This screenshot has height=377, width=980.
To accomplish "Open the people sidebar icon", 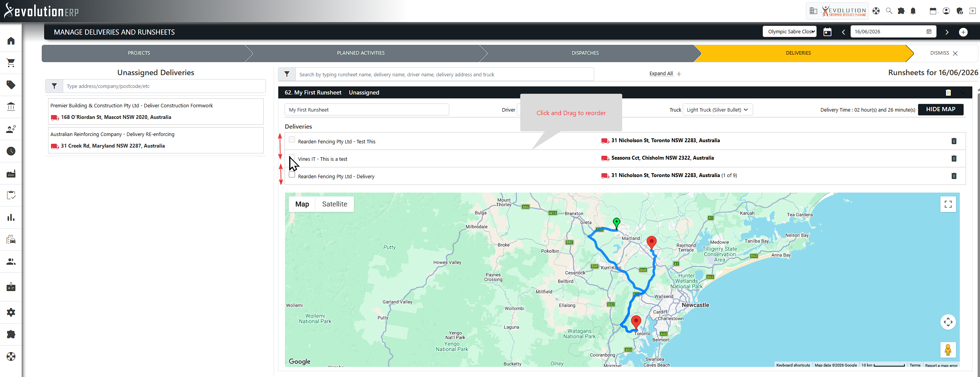I will pyautogui.click(x=11, y=262).
